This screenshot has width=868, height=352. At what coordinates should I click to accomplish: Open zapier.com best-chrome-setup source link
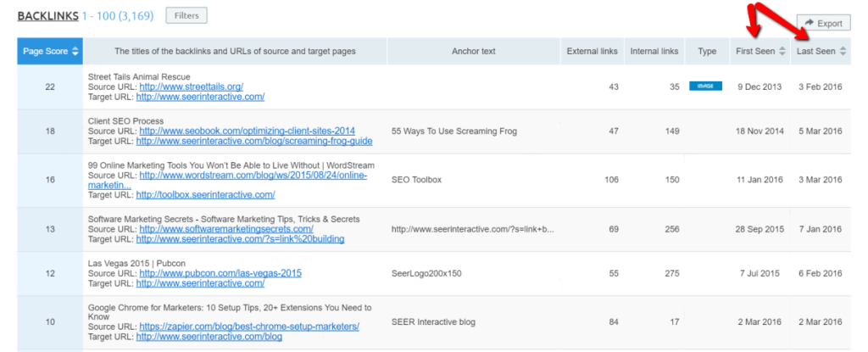(x=249, y=327)
